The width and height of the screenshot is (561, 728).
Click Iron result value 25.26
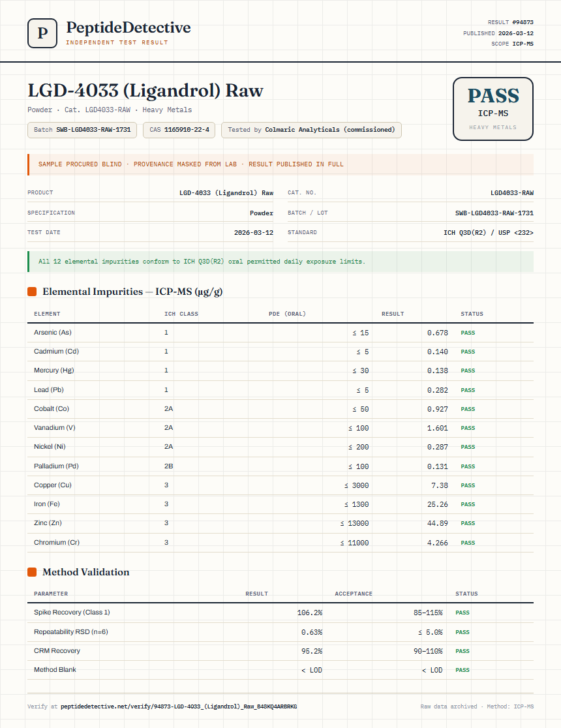pos(438,505)
